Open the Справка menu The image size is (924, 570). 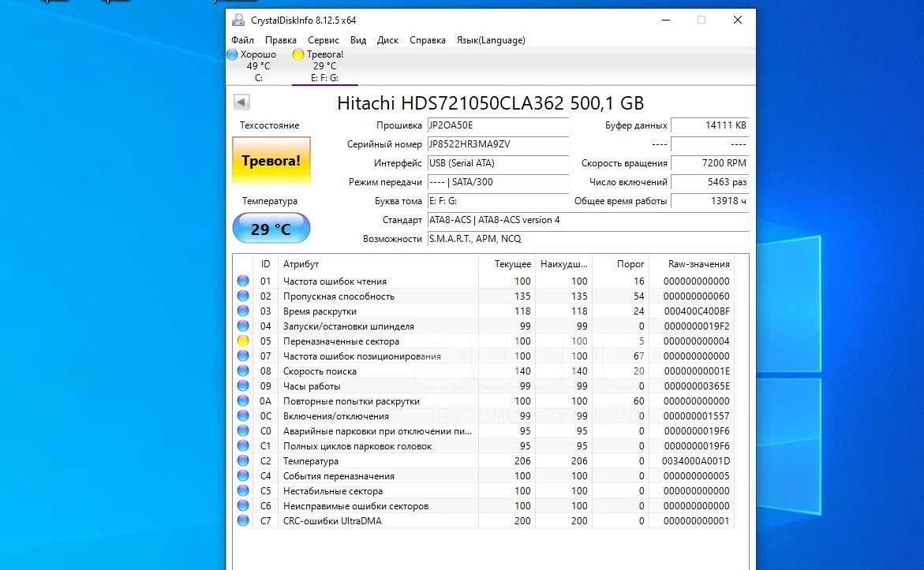click(427, 40)
